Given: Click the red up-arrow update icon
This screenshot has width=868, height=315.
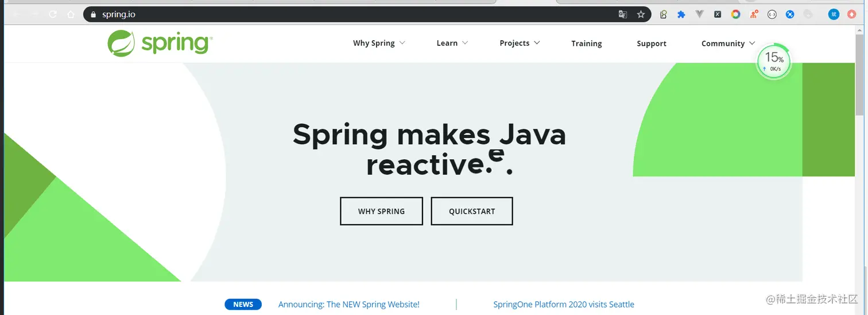Looking at the screenshot, I should click(x=852, y=14).
